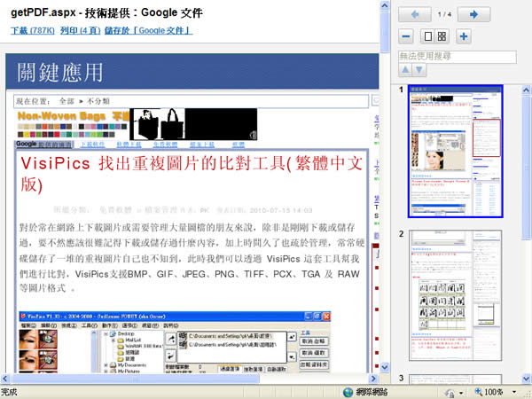Expand the My Documents node in VisiPics tree

(x=106, y=365)
